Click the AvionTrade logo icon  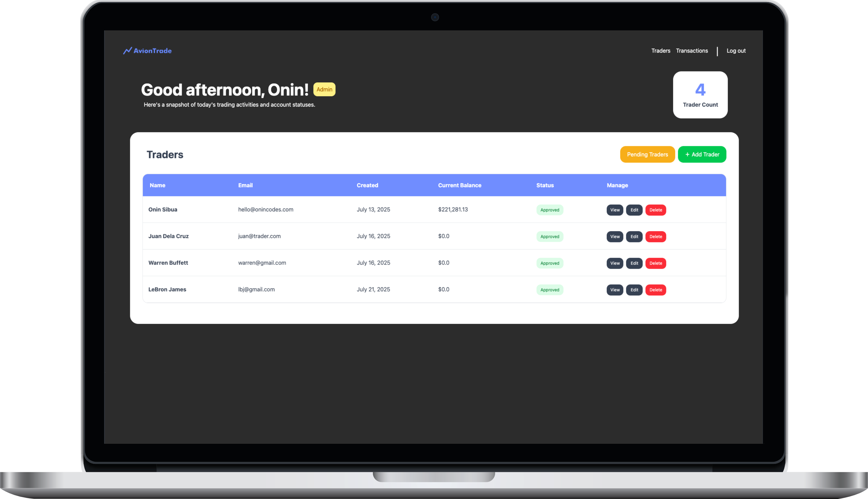[128, 51]
